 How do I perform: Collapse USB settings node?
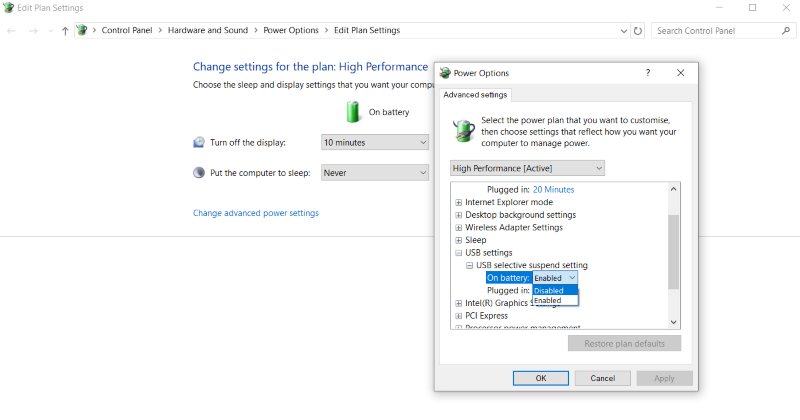pyautogui.click(x=459, y=253)
